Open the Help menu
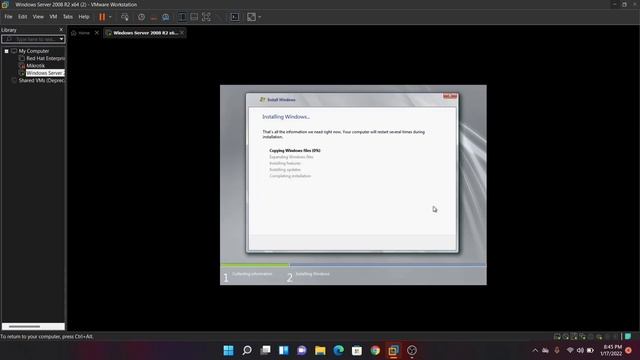640x360 pixels. [x=84, y=17]
